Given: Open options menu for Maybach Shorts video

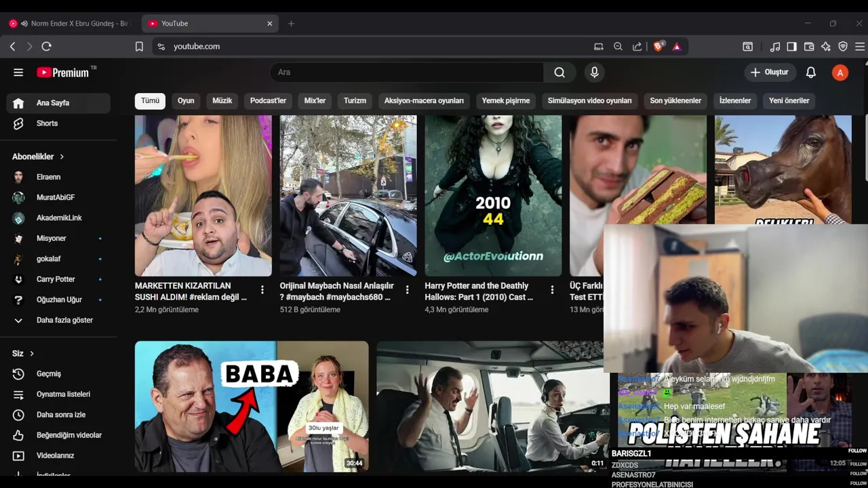Looking at the screenshot, I should click(407, 290).
